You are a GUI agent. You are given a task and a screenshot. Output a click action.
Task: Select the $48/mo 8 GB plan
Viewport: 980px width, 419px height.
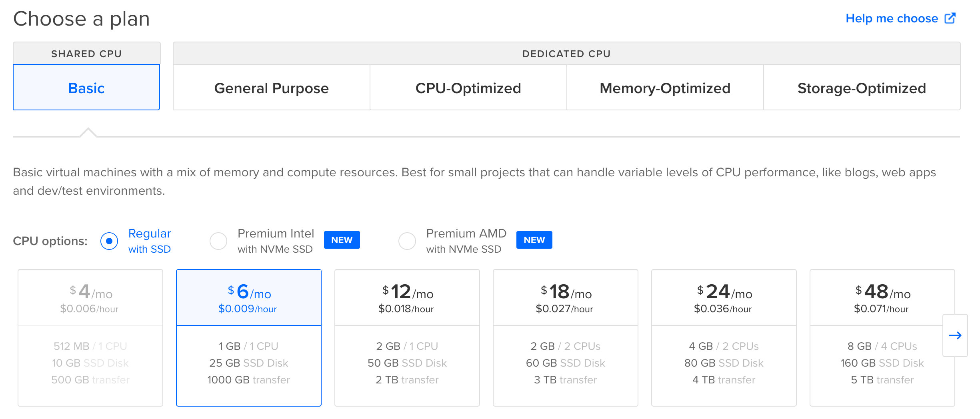(x=882, y=338)
